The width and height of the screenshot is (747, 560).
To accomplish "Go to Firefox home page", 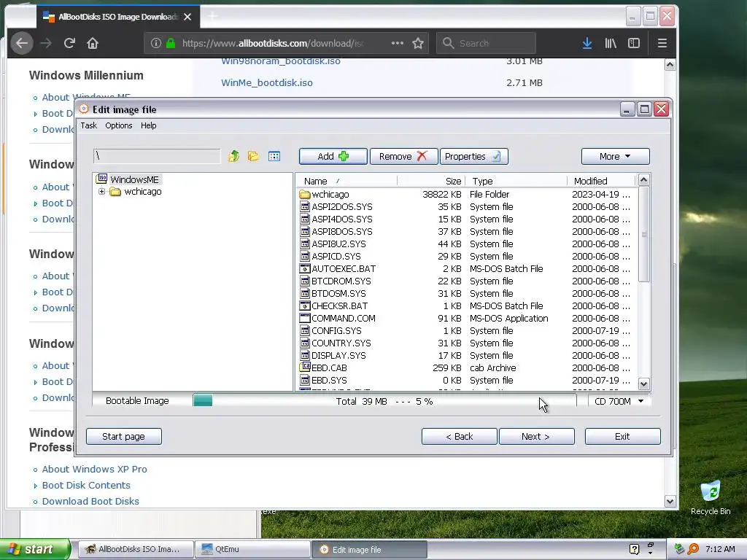I will point(93,43).
